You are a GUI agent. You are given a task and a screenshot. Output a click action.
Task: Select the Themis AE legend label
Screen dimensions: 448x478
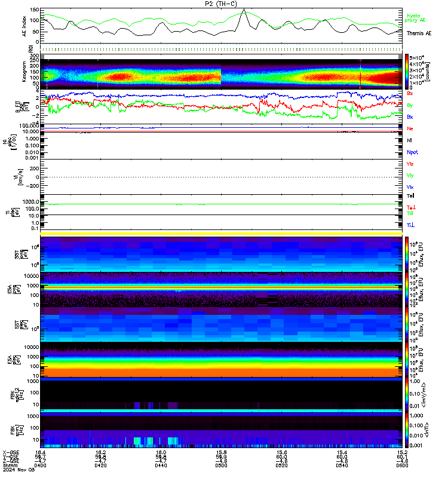pyautogui.click(x=419, y=33)
